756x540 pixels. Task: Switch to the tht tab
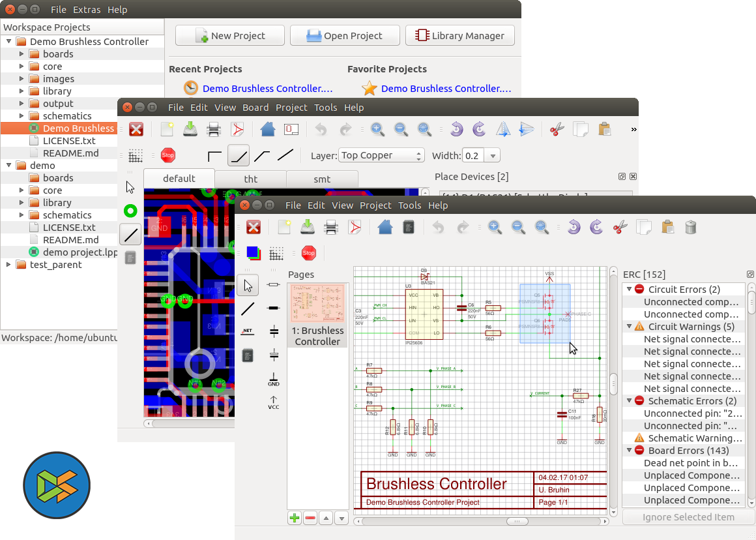click(250, 179)
